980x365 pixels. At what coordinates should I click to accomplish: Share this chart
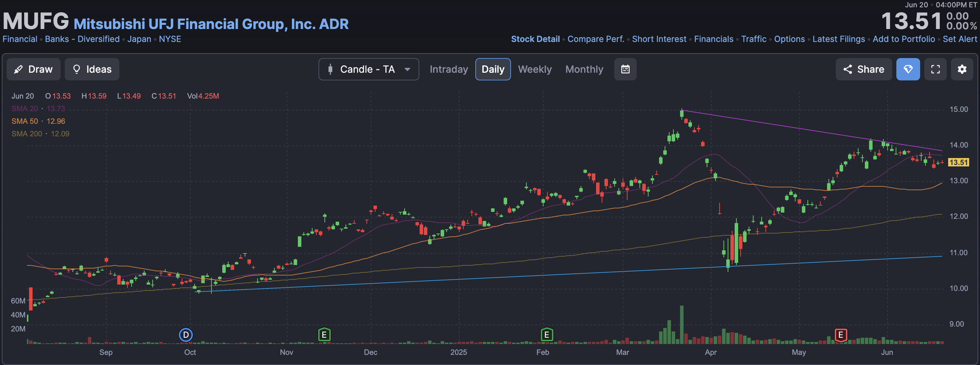(863, 69)
